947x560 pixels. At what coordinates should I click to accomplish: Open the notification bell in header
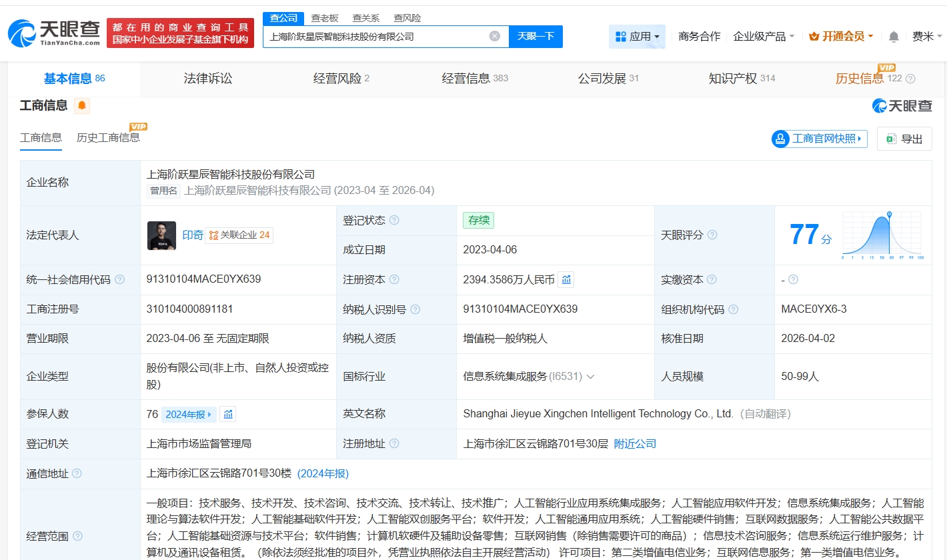click(x=894, y=37)
